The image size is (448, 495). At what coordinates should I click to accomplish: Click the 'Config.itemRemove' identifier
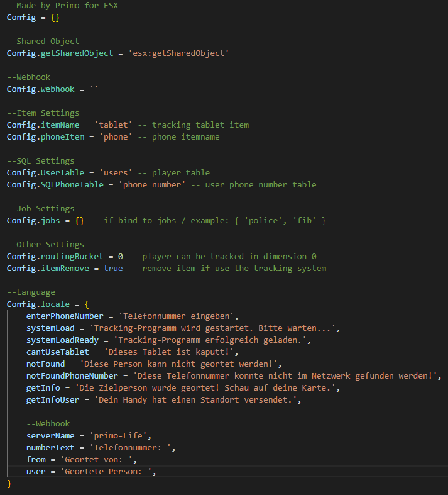[48, 269]
